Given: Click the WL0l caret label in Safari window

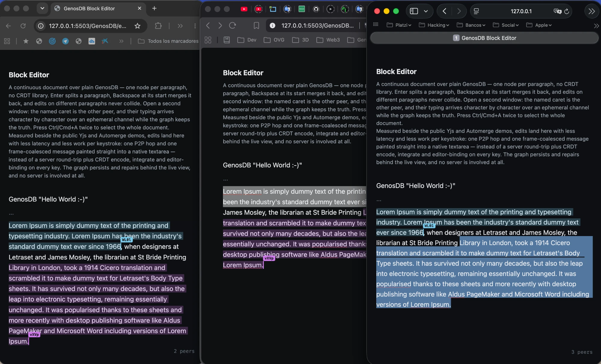Looking at the screenshot, I should [x=429, y=226].
